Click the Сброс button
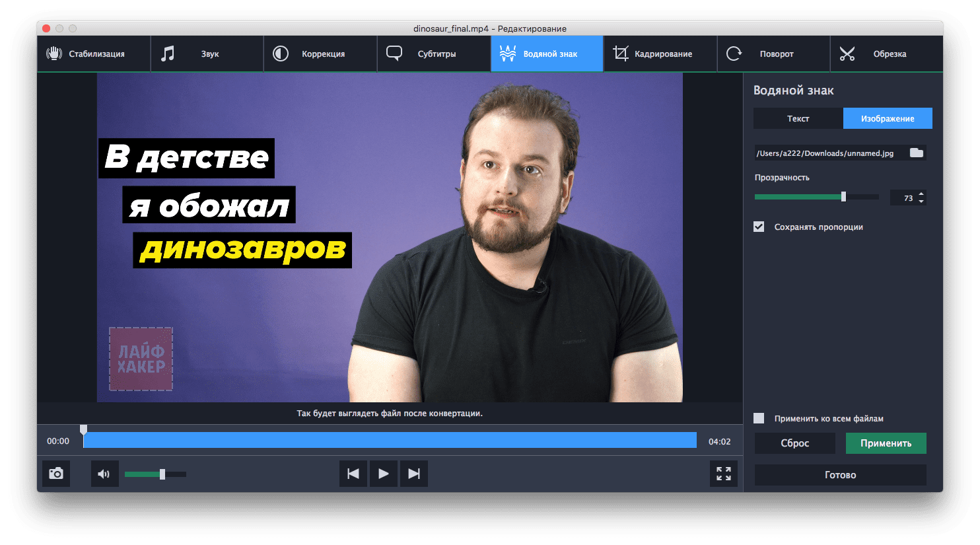The height and width of the screenshot is (545, 980). click(795, 443)
